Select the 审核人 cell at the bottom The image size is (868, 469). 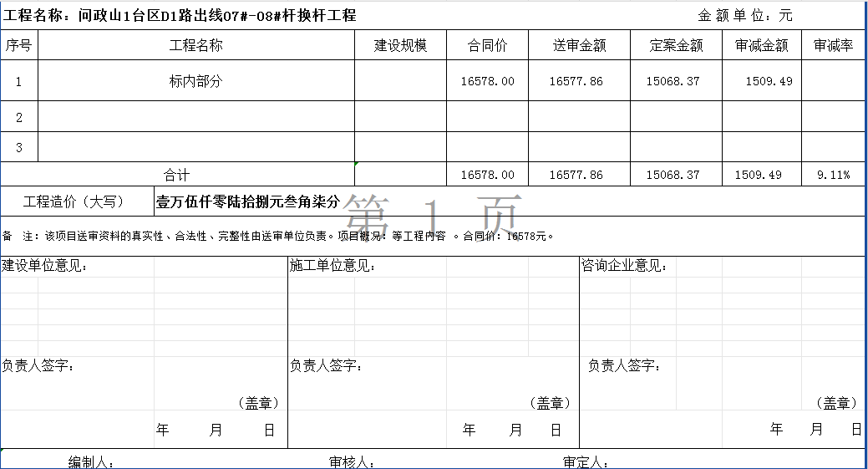[351, 462]
